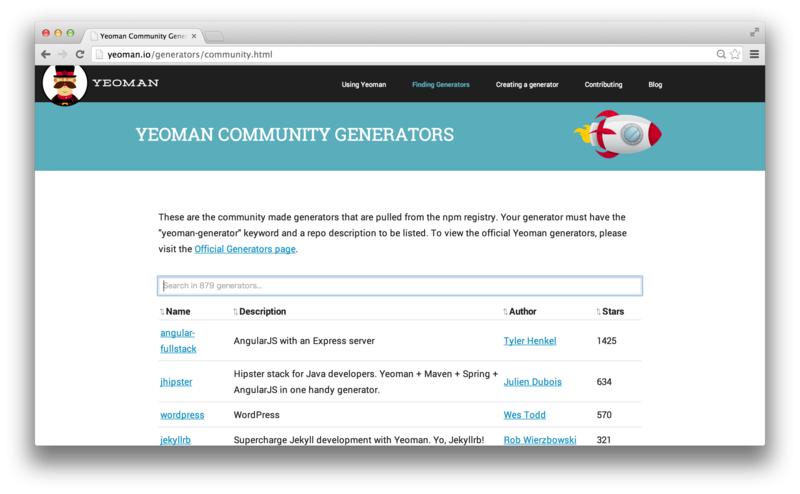
Task: Click the browser forward arrow
Action: tap(63, 54)
